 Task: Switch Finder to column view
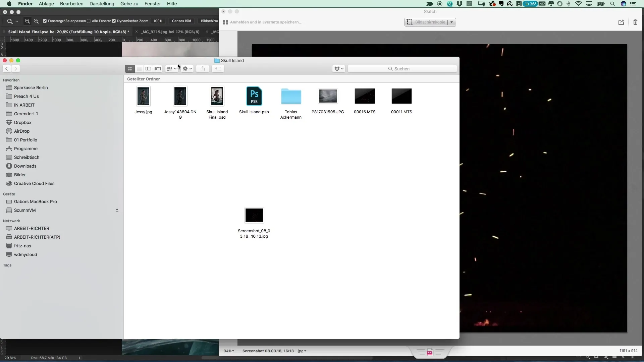click(x=148, y=69)
